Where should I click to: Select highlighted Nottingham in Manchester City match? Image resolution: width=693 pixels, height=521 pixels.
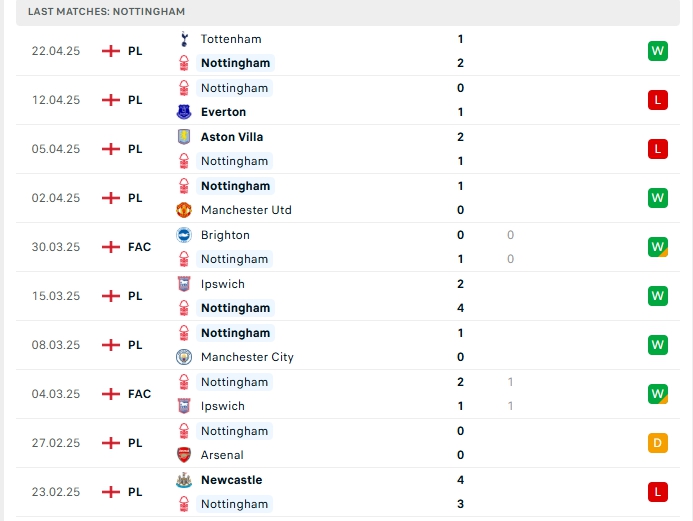(x=235, y=333)
